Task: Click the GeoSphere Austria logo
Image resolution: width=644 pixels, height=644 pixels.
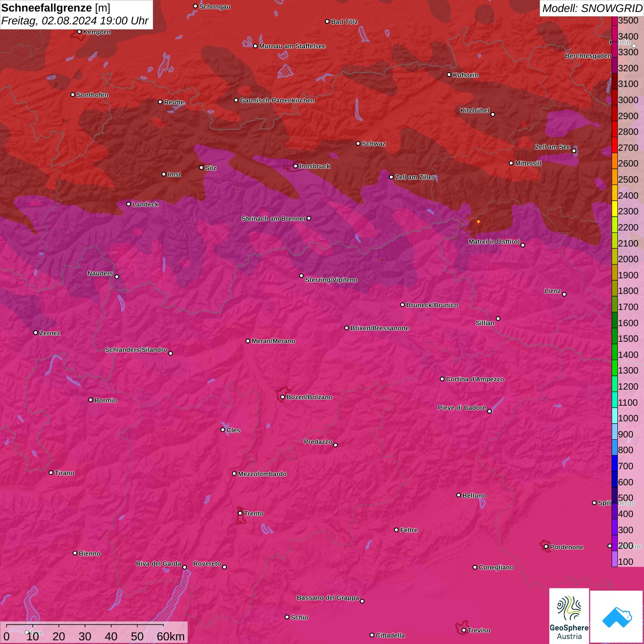Action: tap(569, 615)
